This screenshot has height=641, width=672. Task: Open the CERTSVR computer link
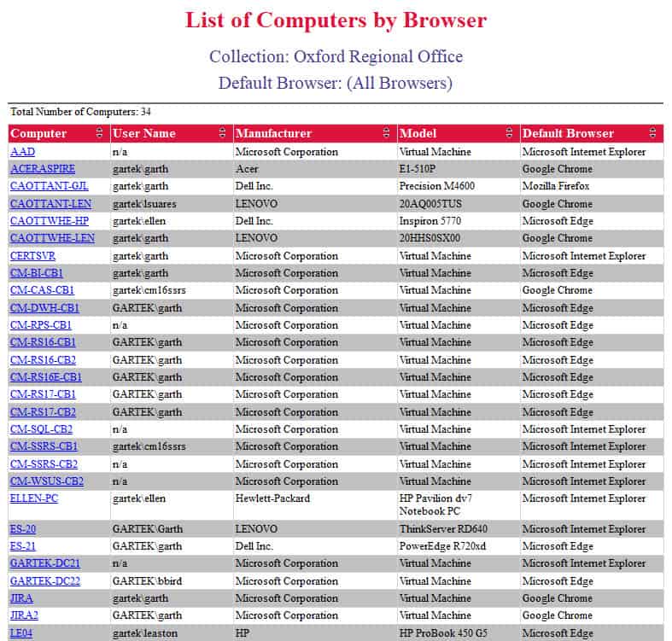point(32,256)
